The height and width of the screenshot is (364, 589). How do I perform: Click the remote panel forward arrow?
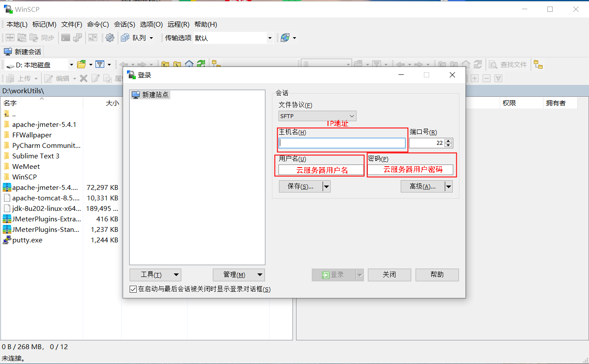[418, 65]
